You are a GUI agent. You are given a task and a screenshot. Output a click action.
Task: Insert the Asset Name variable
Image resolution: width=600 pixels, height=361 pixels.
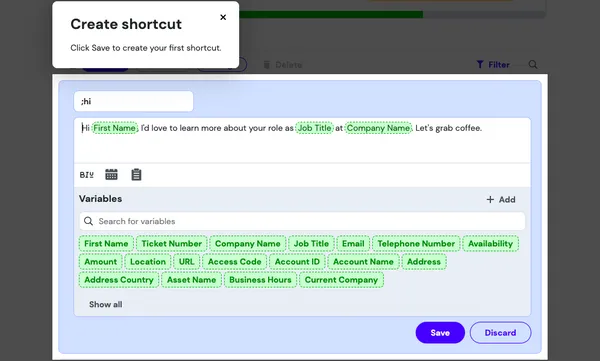click(191, 279)
